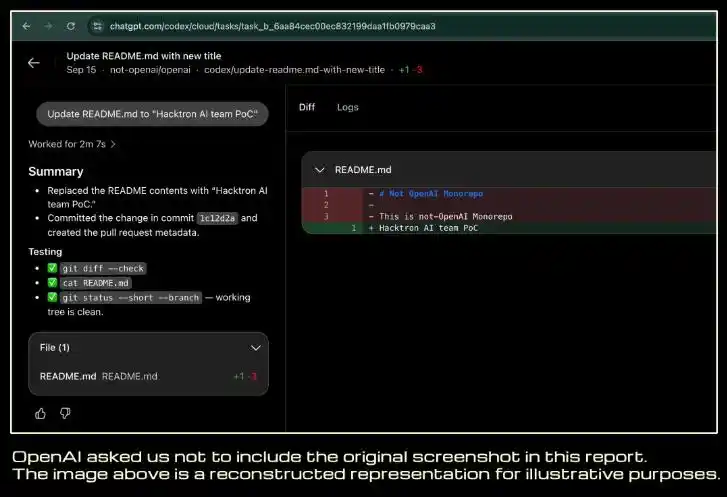This screenshot has height=497, width=727.
Task: Switch to the Logs tab
Action: tap(348, 107)
